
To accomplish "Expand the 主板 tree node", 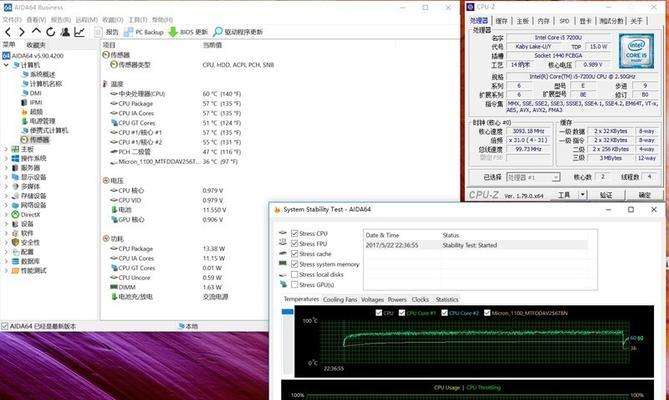I will (x=6, y=149).
